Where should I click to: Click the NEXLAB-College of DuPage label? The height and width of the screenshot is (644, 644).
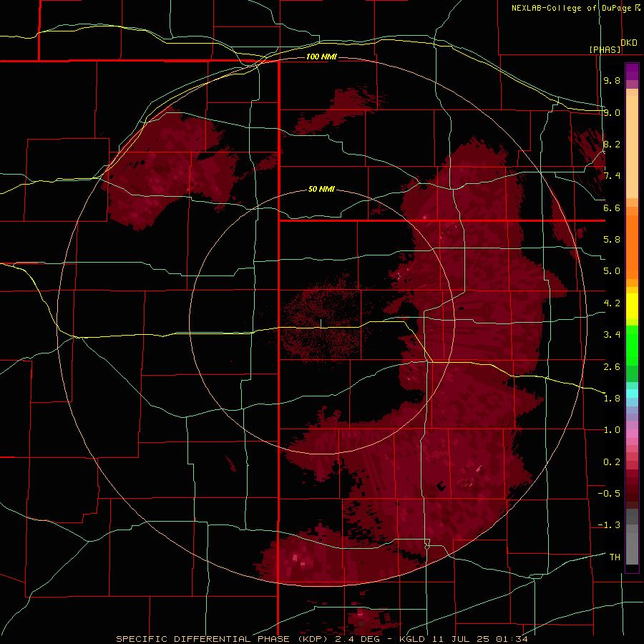click(572, 8)
